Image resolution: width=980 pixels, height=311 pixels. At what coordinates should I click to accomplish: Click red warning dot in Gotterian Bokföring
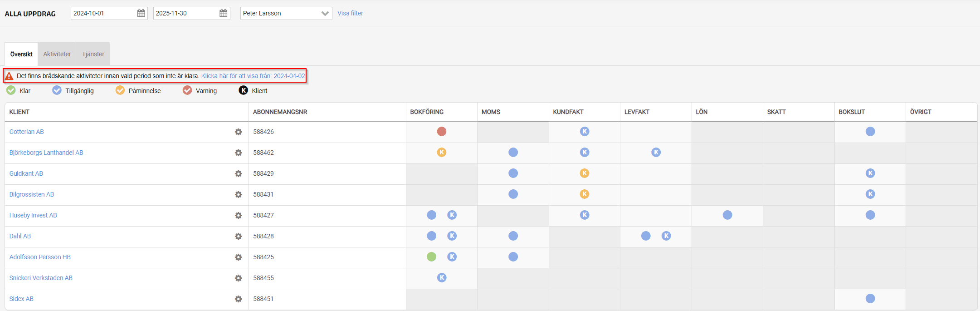coord(442,131)
